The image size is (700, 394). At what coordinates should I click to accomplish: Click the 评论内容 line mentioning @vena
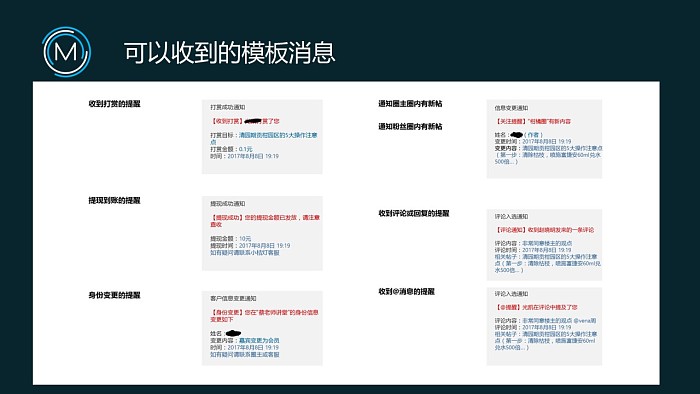(x=545, y=321)
